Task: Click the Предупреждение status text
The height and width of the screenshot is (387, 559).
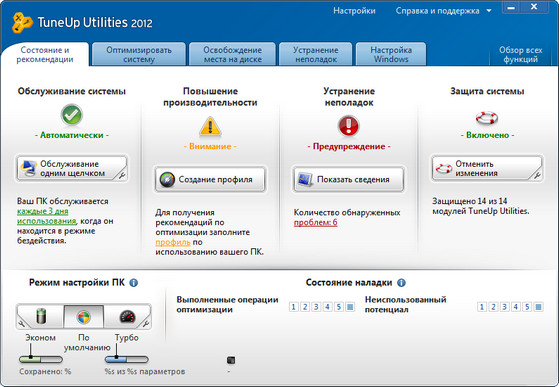Action: click(x=349, y=146)
